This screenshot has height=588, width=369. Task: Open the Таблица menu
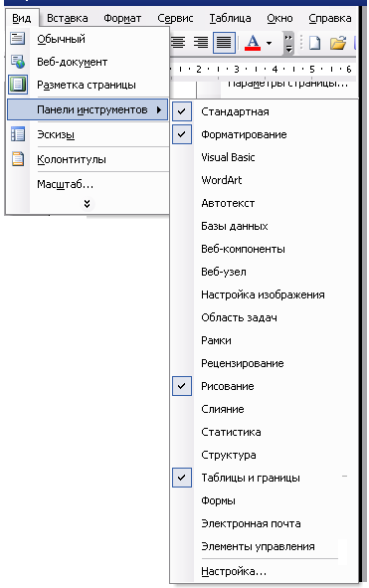coord(230,18)
